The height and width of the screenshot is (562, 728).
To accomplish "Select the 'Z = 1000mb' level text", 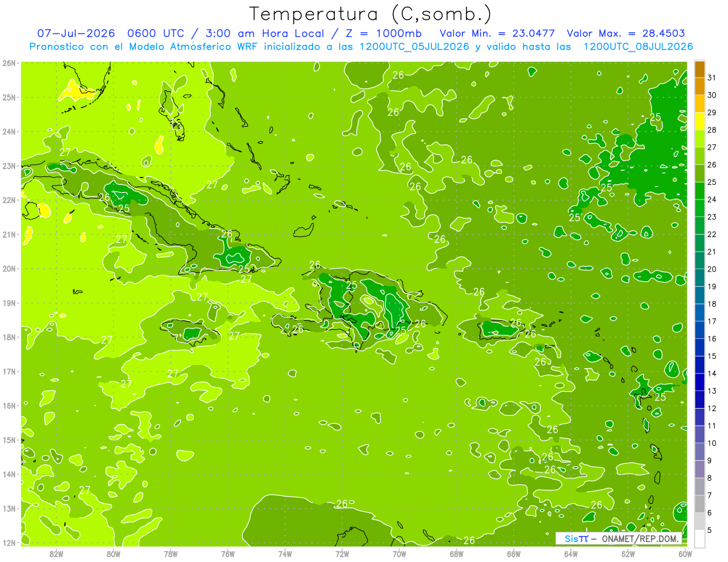I will pos(384,33).
